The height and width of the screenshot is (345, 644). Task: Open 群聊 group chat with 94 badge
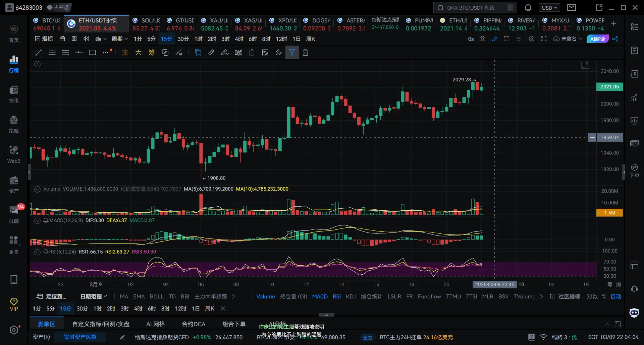click(14, 214)
